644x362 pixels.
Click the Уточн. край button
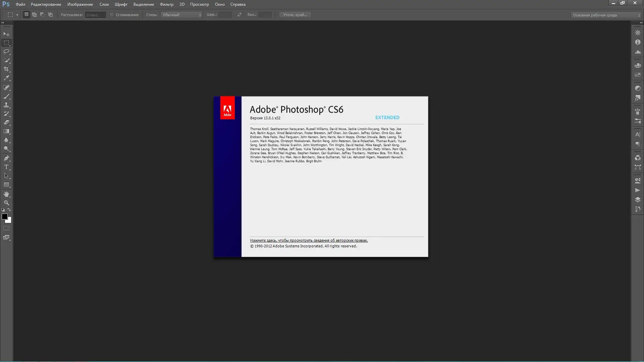point(295,15)
